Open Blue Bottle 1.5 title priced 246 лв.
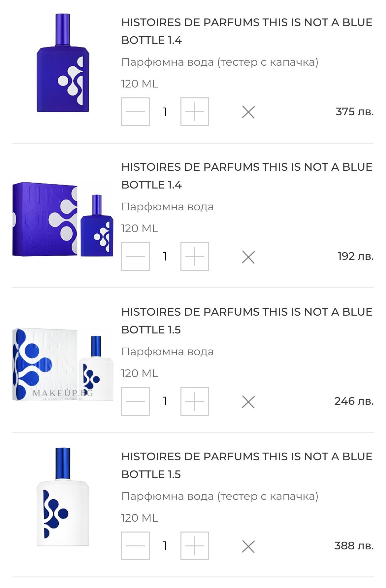 click(246, 321)
